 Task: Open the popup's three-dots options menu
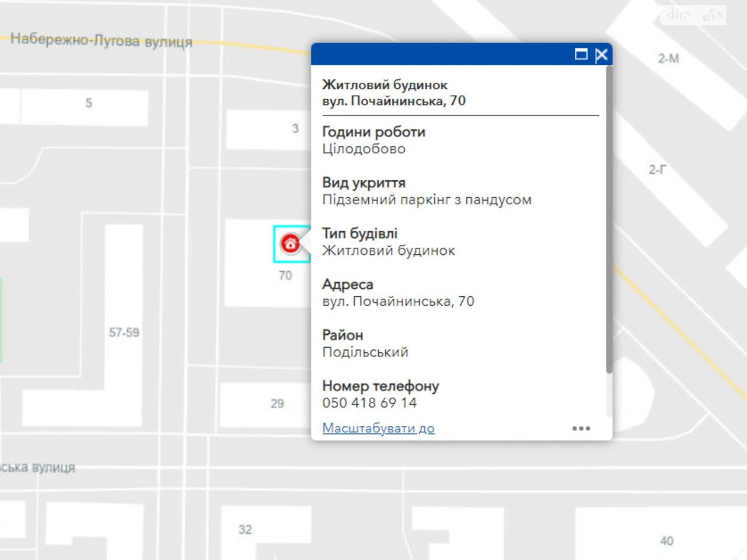pos(581,428)
